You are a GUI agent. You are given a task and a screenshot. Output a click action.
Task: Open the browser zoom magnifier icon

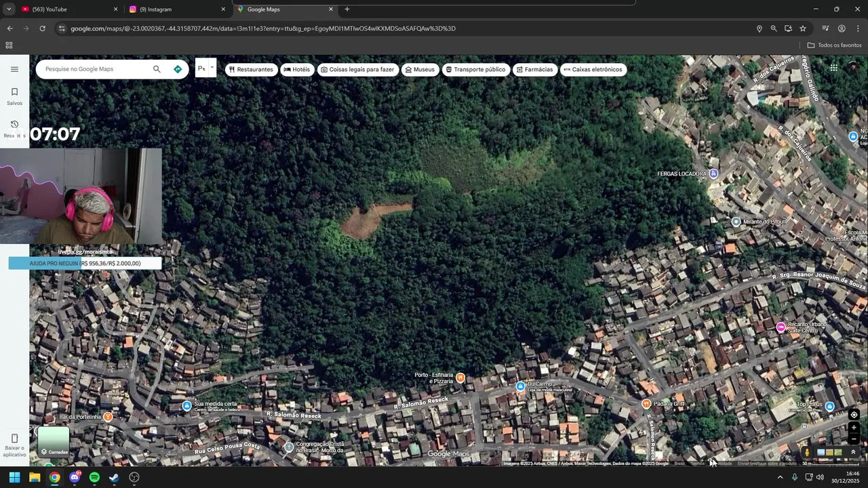(774, 28)
